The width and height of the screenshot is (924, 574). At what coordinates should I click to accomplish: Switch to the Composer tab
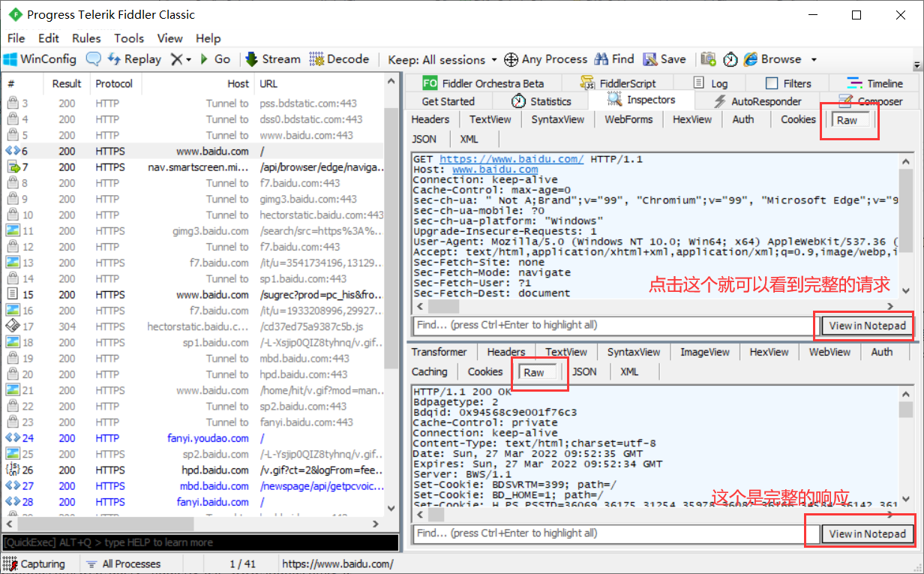tap(871, 101)
